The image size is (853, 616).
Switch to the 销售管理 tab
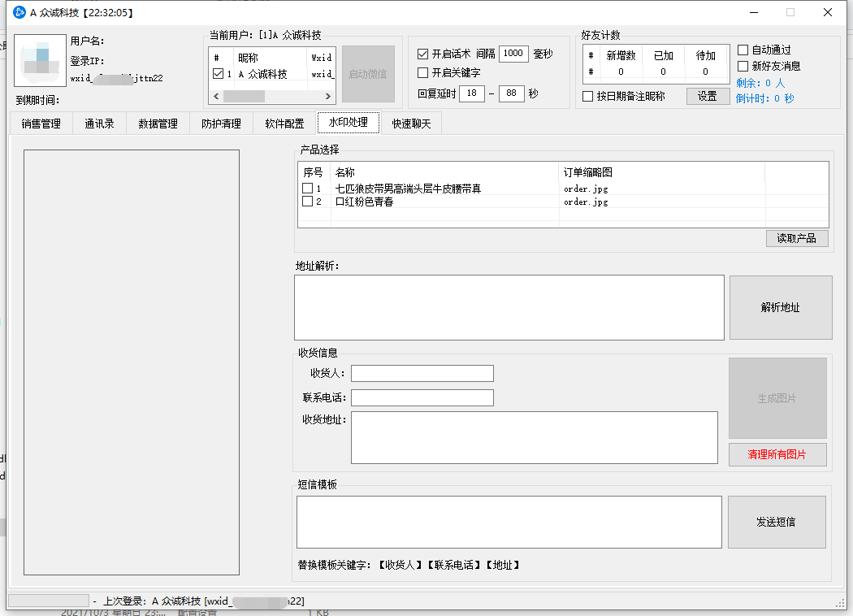pyautogui.click(x=41, y=124)
